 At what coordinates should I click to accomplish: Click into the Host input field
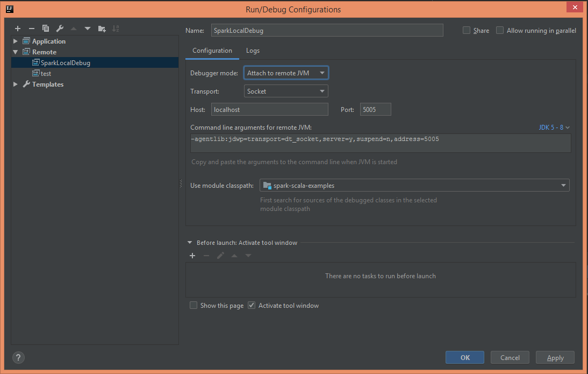[x=270, y=110]
